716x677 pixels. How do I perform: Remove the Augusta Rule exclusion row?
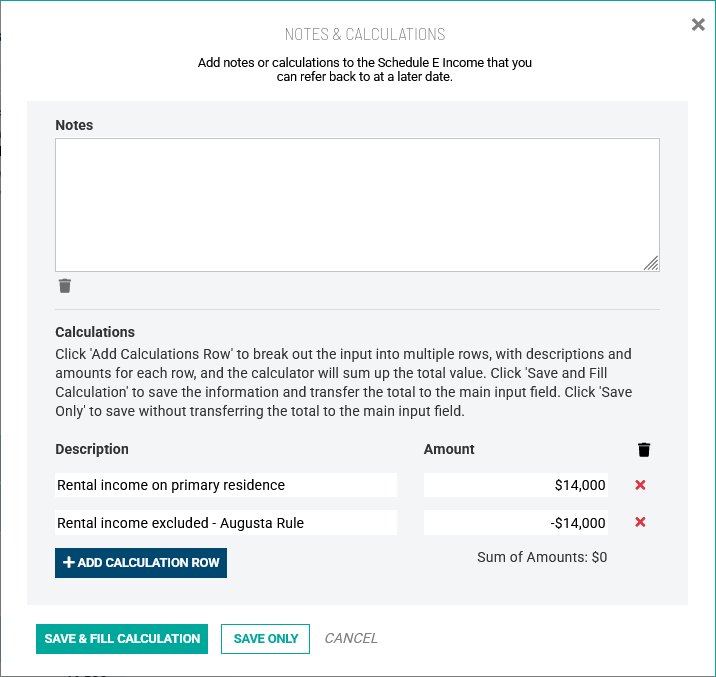(640, 522)
